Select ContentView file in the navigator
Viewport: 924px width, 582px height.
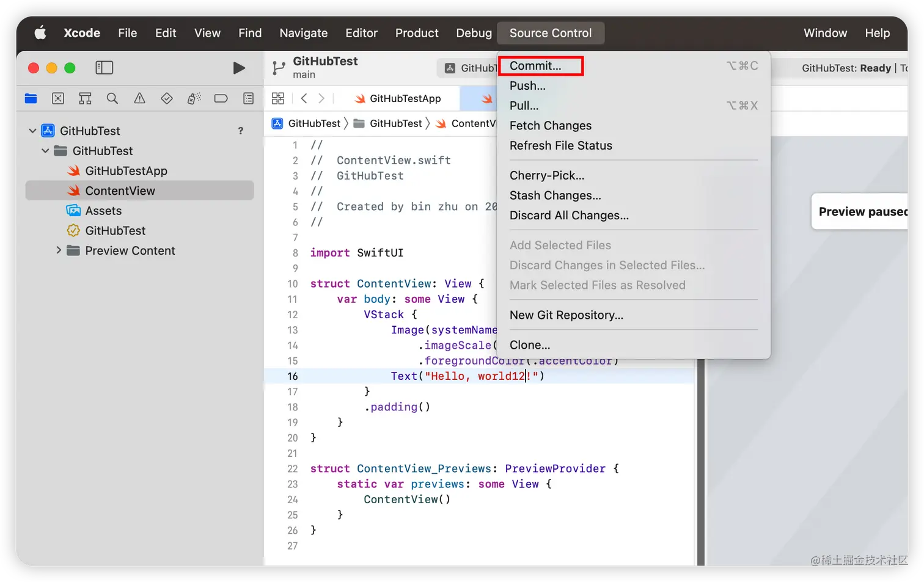pos(139,191)
